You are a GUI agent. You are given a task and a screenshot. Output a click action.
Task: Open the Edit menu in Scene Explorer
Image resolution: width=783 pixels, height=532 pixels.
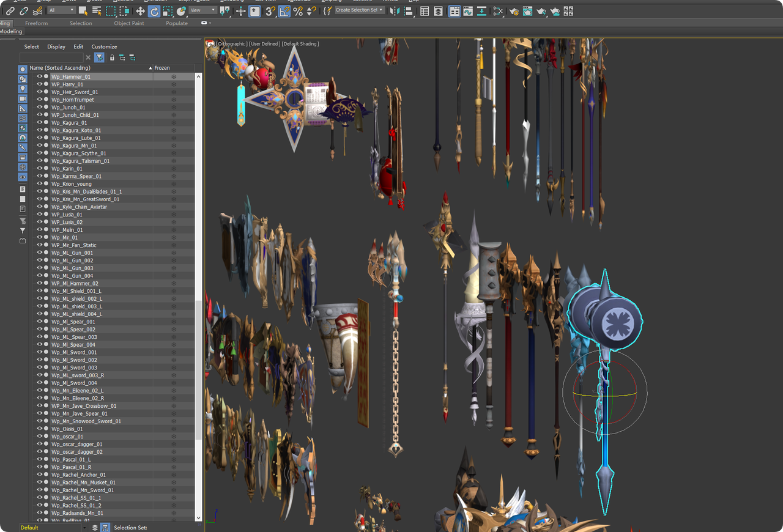78,46
